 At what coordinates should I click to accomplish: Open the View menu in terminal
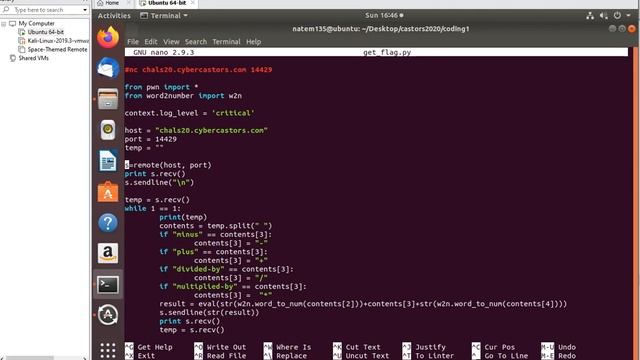pos(171,42)
